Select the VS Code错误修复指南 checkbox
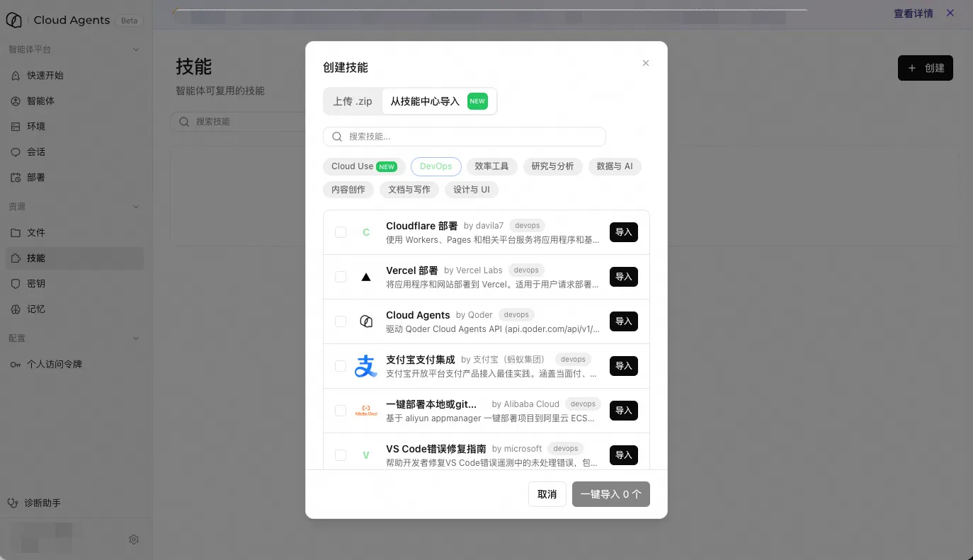Image resolution: width=973 pixels, height=560 pixels. pos(341,455)
